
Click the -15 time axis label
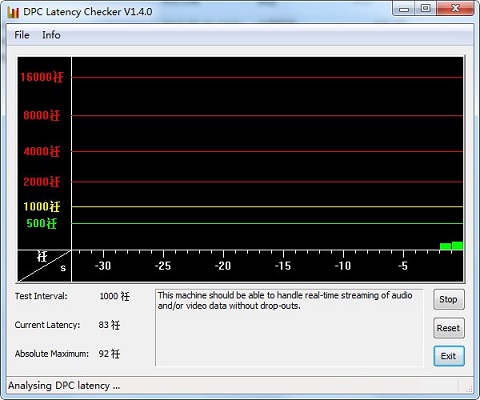[283, 266]
